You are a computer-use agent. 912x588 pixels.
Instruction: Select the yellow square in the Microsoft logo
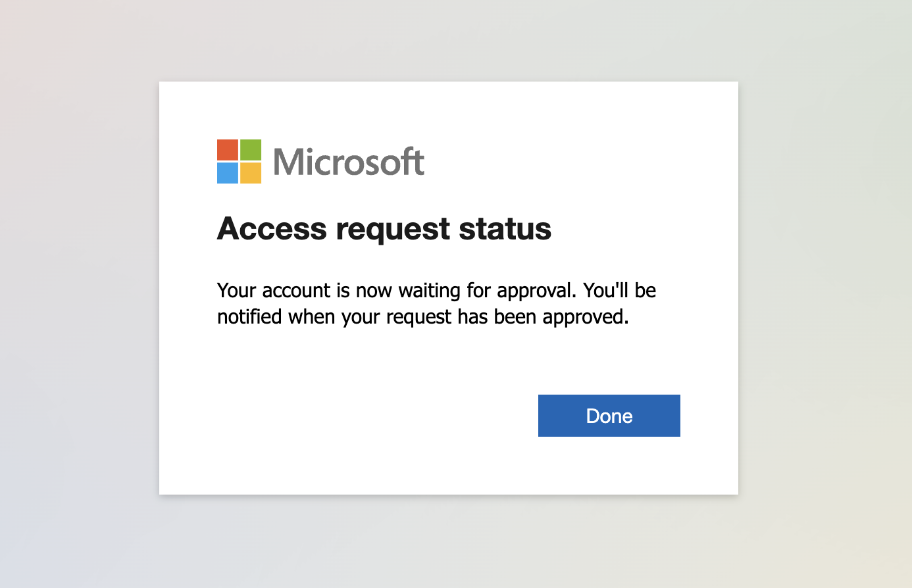[x=251, y=173]
